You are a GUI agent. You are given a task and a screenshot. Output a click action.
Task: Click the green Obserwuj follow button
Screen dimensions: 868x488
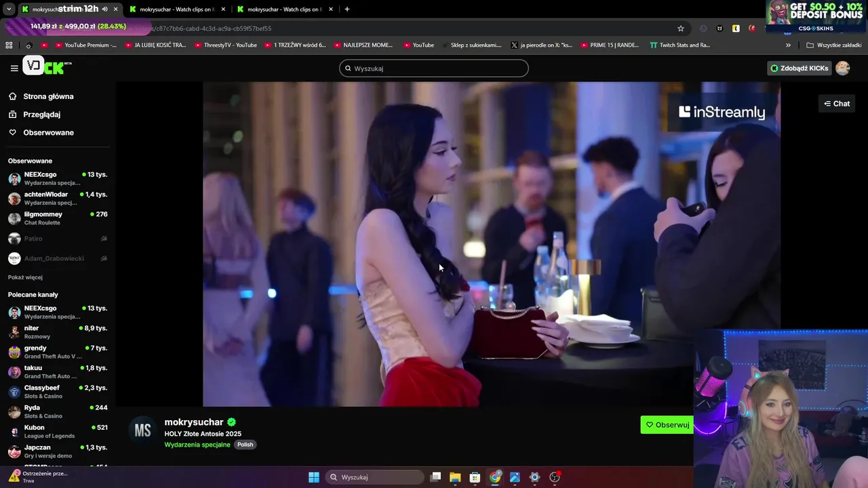(667, 425)
